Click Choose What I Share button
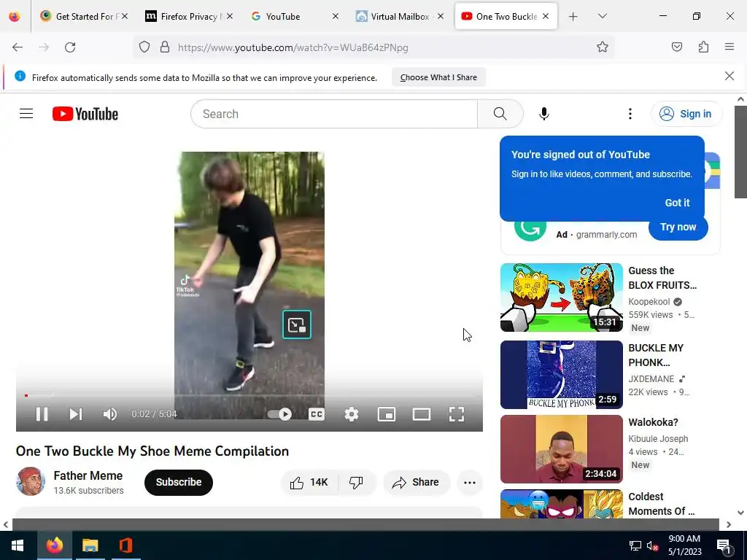The width and height of the screenshot is (747, 560). (x=438, y=77)
